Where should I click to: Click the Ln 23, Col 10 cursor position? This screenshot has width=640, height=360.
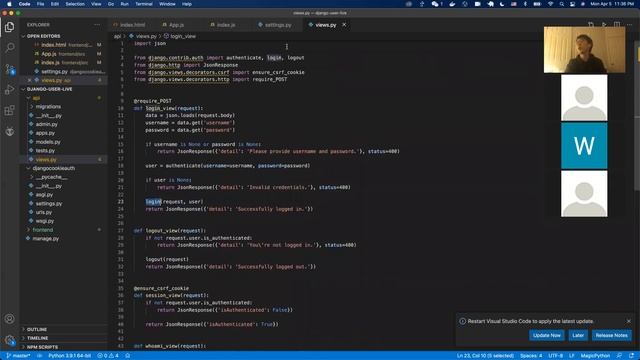(x=485, y=356)
